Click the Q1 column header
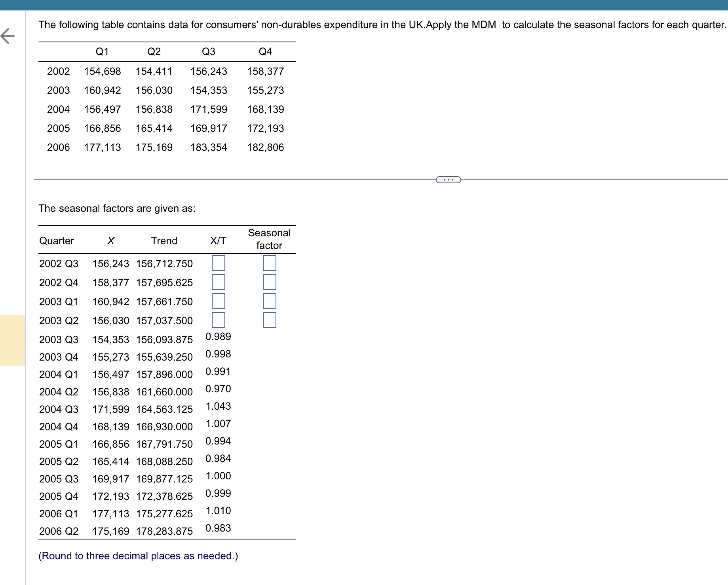This screenshot has height=585, width=728. [102, 51]
